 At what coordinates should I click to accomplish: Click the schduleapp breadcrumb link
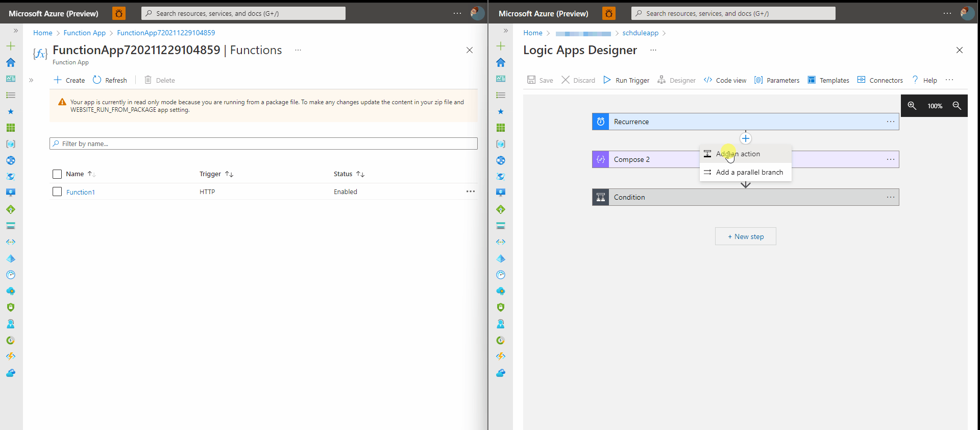(641, 33)
